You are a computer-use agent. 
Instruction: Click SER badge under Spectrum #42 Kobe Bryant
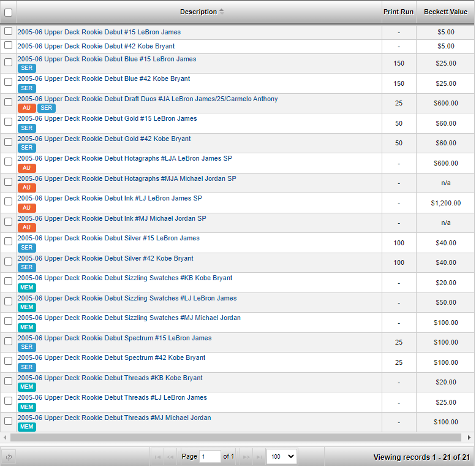27,367
